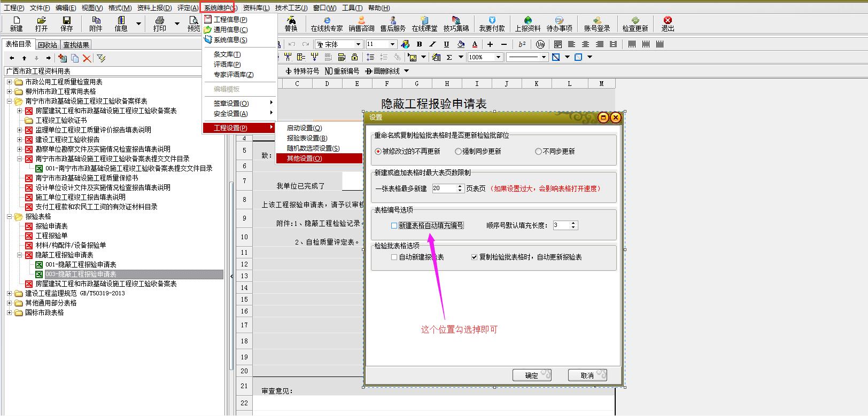Switch to the 回收站 tab

pyautogui.click(x=48, y=45)
